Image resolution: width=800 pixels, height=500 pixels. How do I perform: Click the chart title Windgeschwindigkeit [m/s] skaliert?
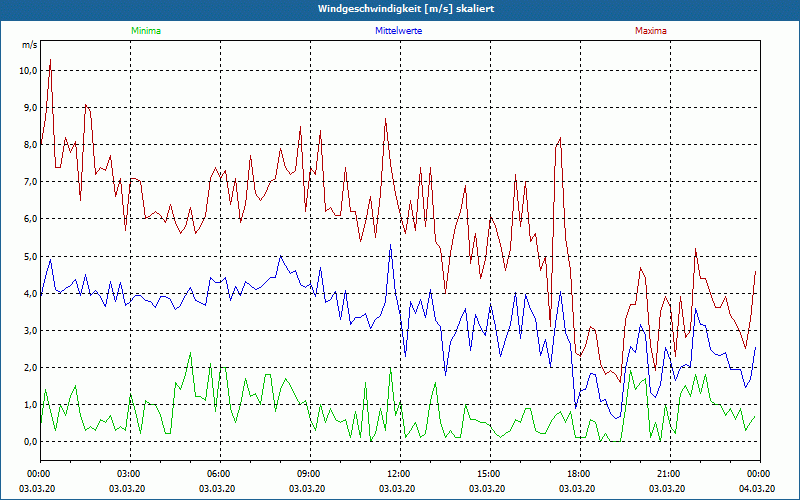click(406, 9)
